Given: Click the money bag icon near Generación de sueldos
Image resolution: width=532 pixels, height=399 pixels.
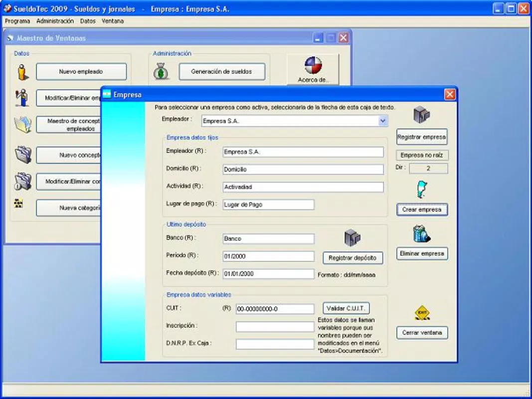Looking at the screenshot, I should click(161, 72).
